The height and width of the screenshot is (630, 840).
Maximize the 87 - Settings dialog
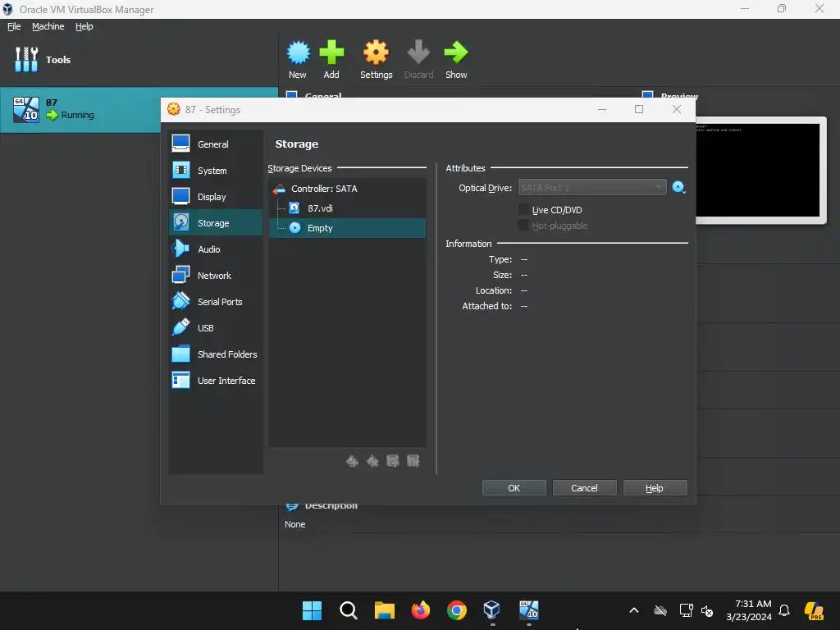tap(638, 109)
